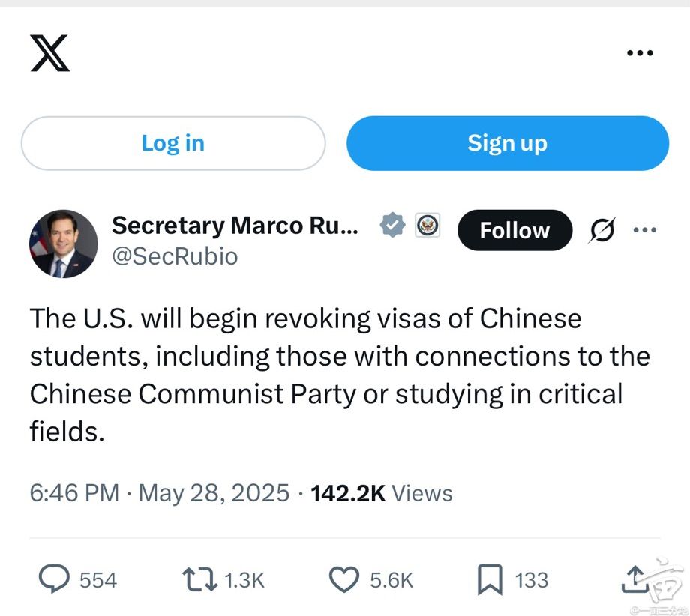Click the blue Sign up button
The image size is (690, 616).
pos(507,143)
